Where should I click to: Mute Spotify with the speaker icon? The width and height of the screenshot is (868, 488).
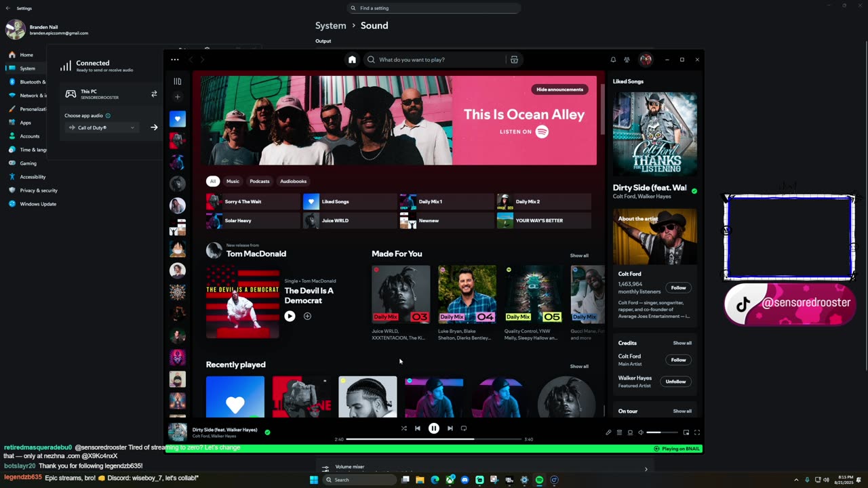click(x=641, y=432)
